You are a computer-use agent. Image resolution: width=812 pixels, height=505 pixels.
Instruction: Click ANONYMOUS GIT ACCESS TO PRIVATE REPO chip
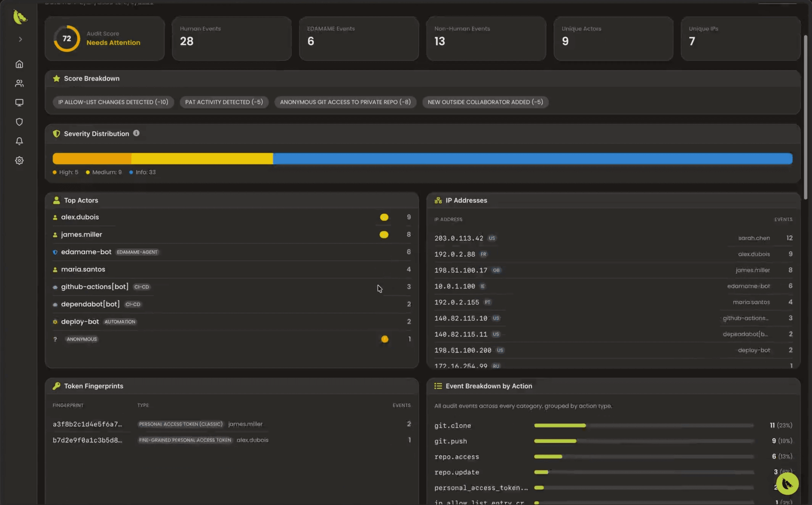[345, 102]
